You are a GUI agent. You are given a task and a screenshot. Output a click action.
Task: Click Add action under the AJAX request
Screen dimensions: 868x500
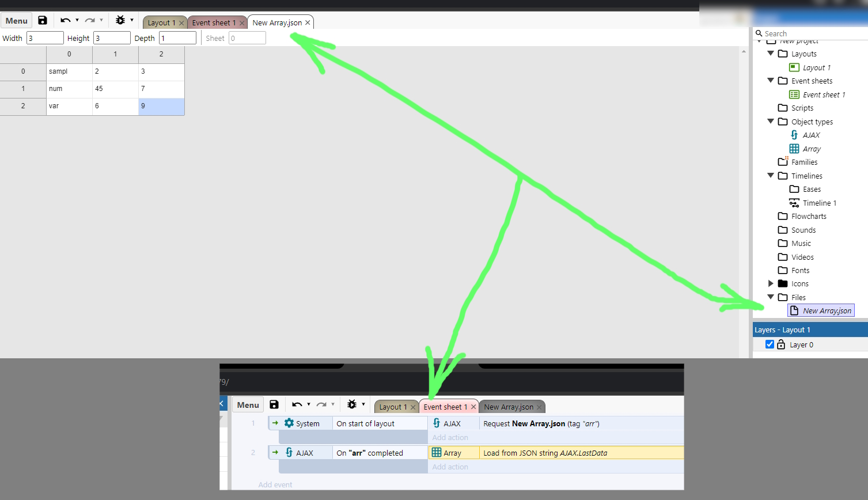click(x=450, y=437)
